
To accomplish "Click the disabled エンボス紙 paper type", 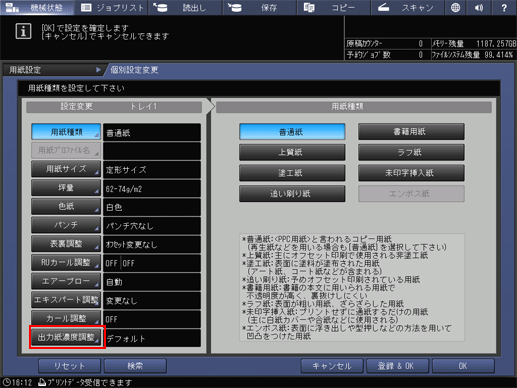I will pos(411,194).
